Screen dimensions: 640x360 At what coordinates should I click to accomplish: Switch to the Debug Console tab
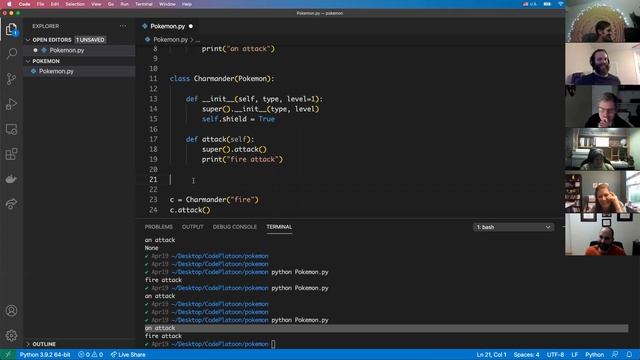click(x=234, y=227)
